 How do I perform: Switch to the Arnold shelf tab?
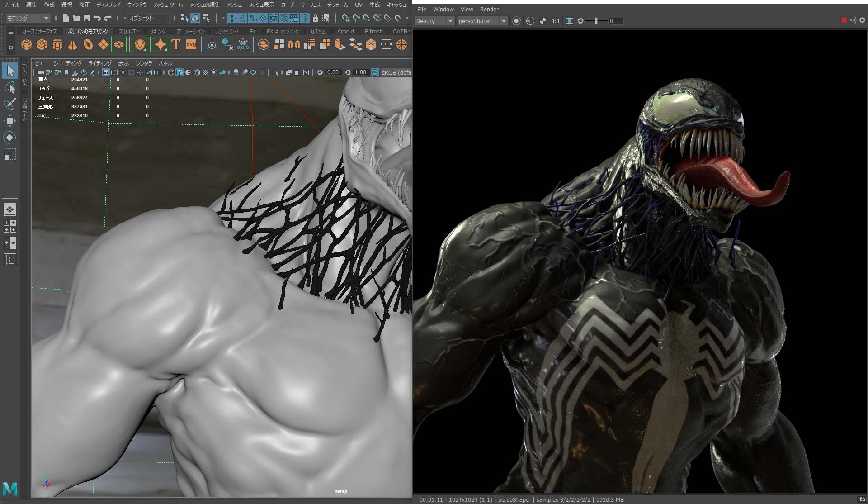[x=345, y=31]
